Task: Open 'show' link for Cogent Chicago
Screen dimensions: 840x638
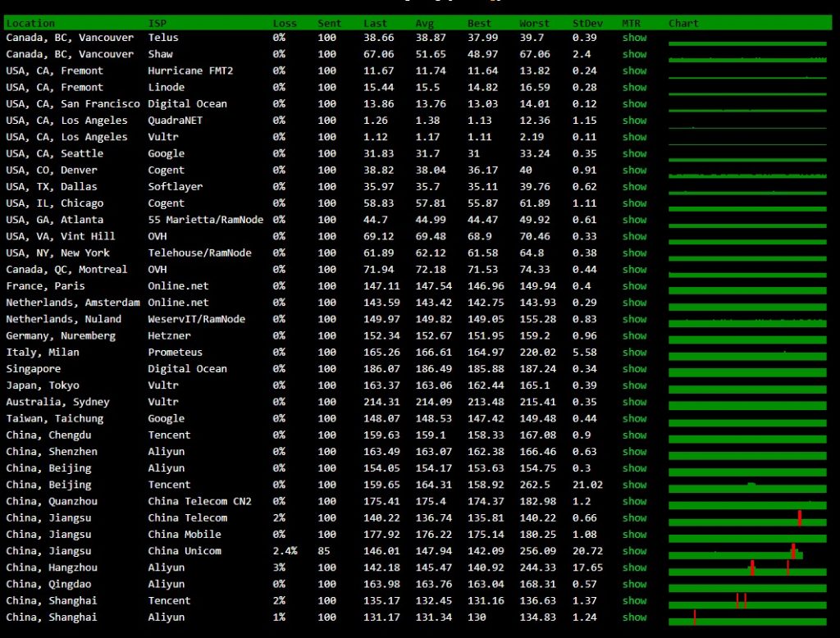Action: 634,203
